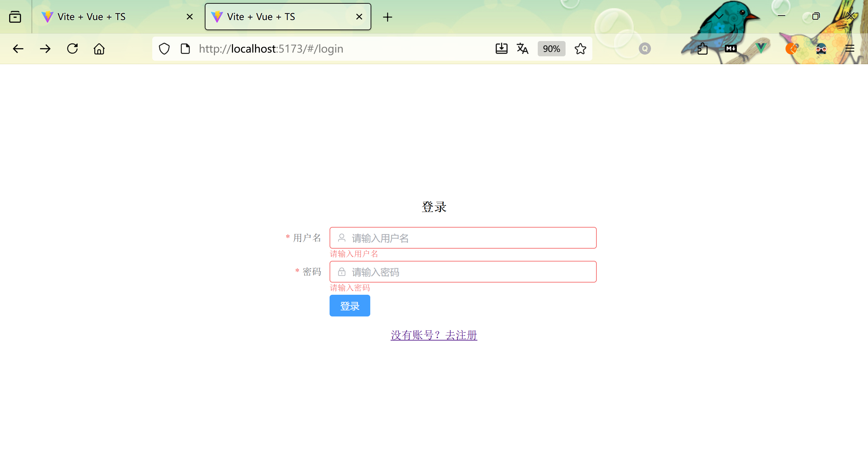Screen dimensions: 868x464
Task: Open a new tab with the plus button
Action: click(387, 17)
